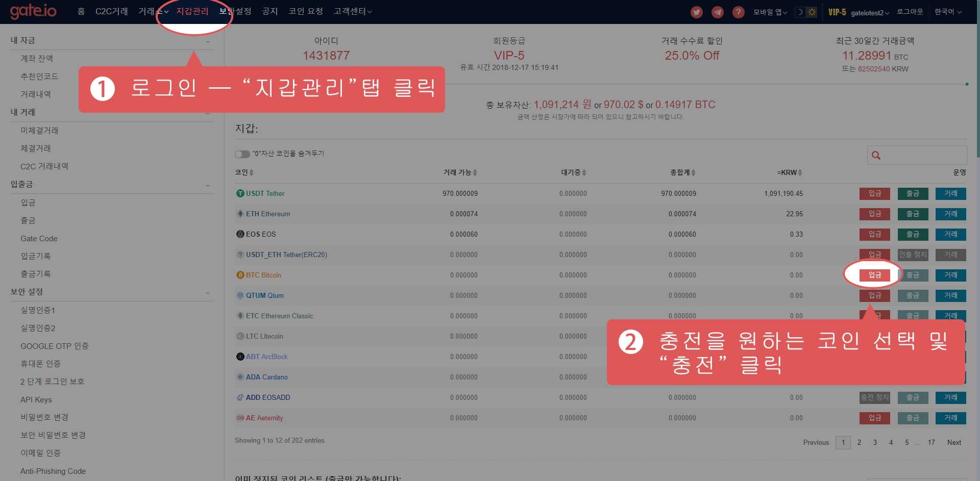
Task: Open GOOGLE OTP 인증 in sidebar
Action: click(55, 346)
